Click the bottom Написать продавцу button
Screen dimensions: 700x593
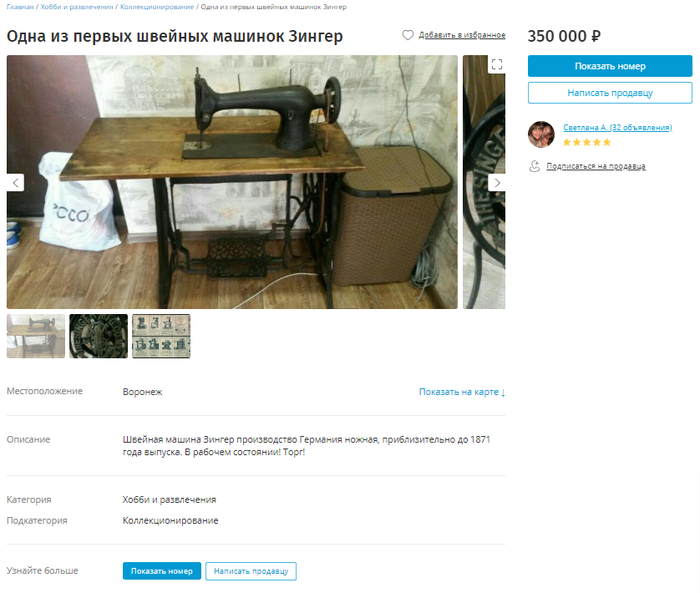pyautogui.click(x=251, y=571)
